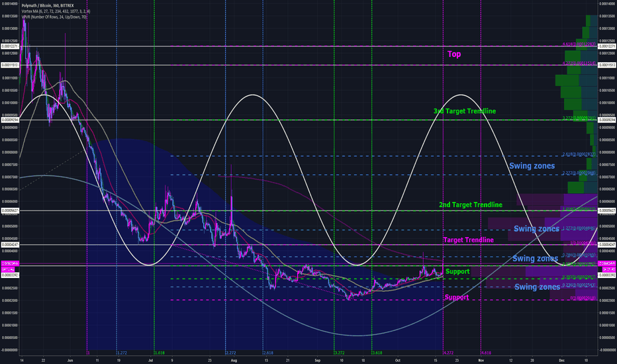
Task: Select 'Swing zones' text beside 1.272 level
Action: coord(536,228)
